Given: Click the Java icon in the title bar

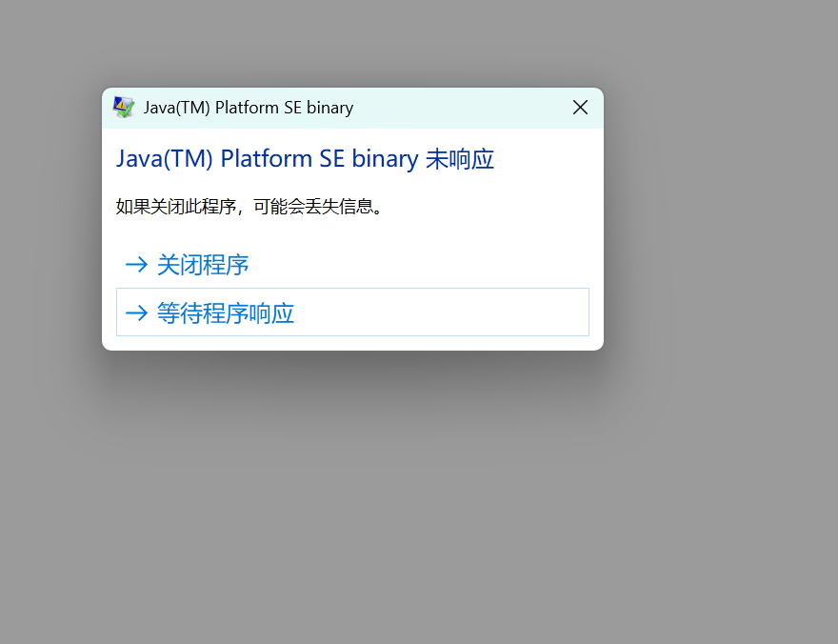Looking at the screenshot, I should pyautogui.click(x=124, y=108).
